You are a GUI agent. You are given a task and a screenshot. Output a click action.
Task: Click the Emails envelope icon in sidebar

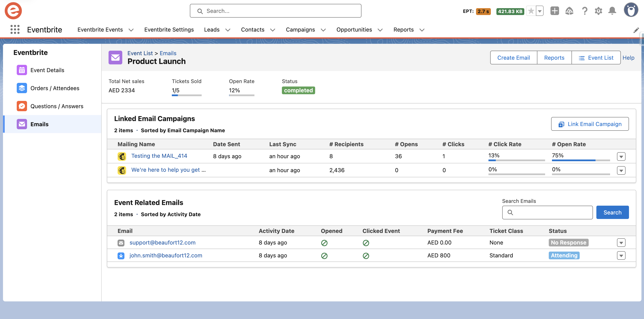pos(22,124)
